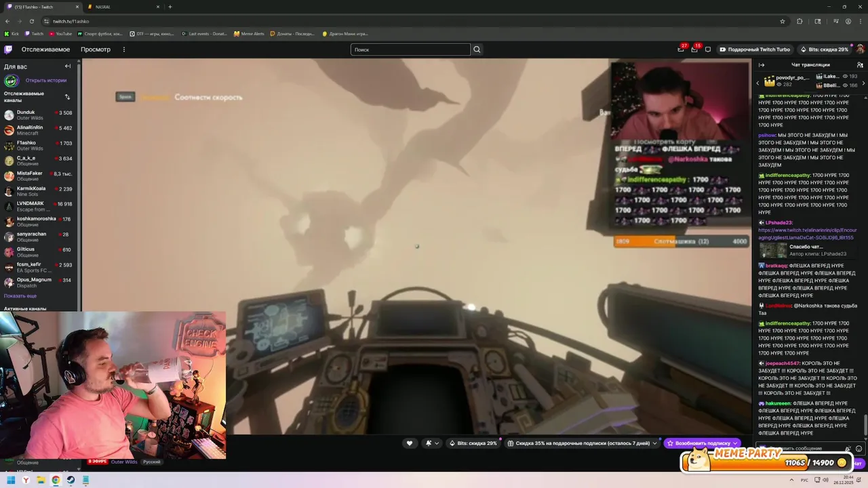Collapse the stream chat panel

pos(762,65)
